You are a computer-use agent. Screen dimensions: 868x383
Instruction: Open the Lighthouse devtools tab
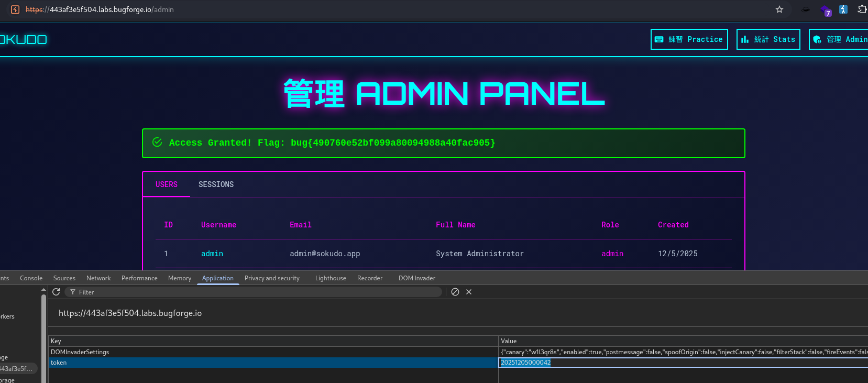[x=331, y=278]
